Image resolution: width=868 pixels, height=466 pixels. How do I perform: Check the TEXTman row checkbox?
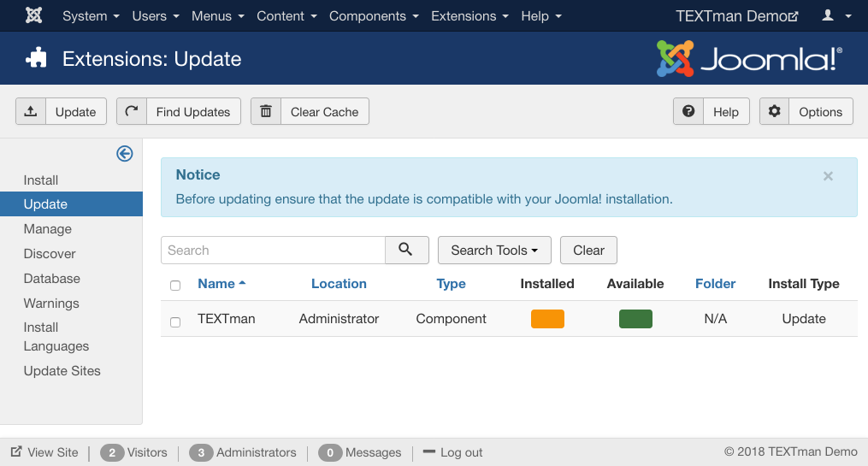[x=175, y=322]
